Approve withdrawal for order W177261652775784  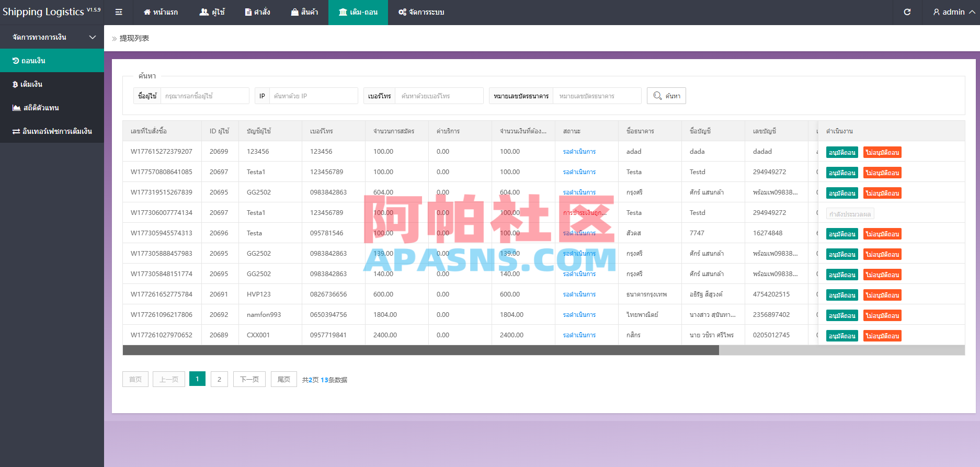coord(842,295)
